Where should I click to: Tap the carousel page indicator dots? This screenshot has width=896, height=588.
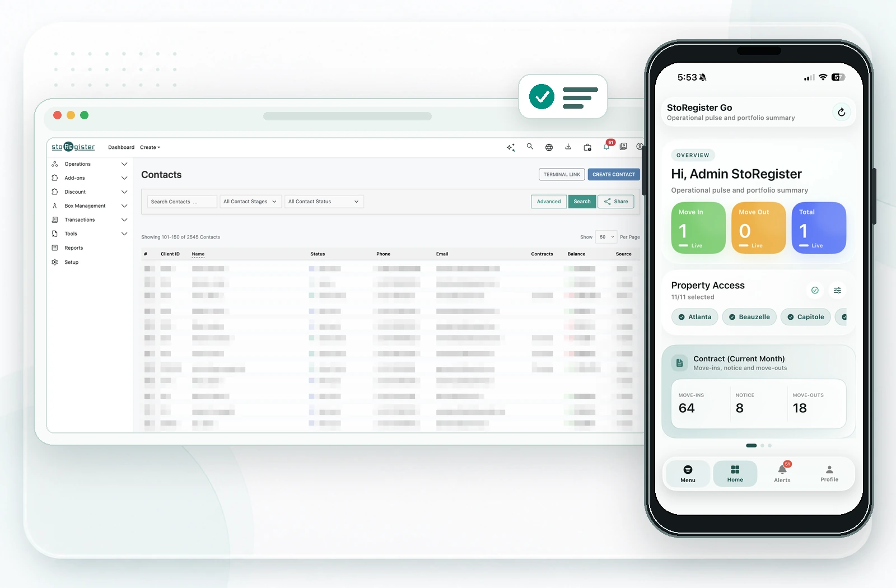click(759, 446)
